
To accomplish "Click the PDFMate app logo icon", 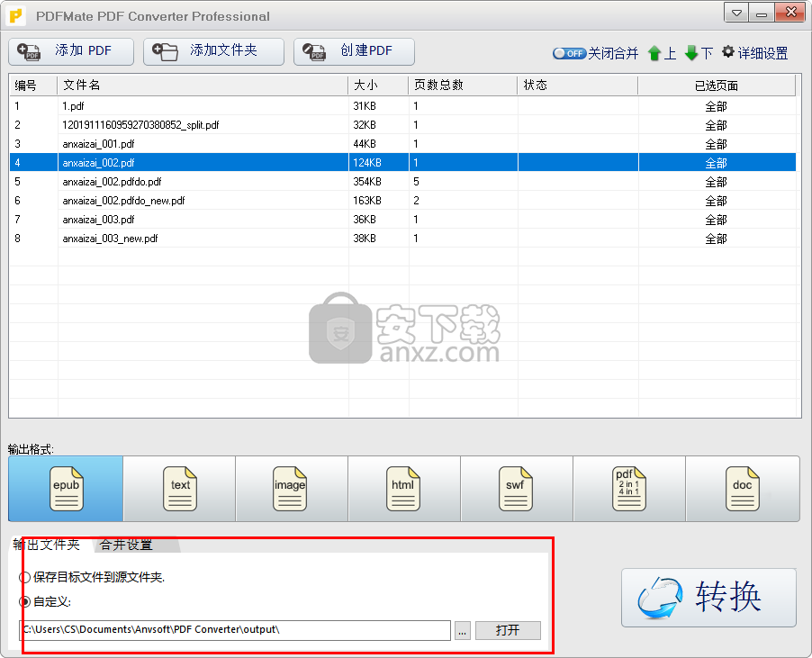I will pyautogui.click(x=16, y=16).
